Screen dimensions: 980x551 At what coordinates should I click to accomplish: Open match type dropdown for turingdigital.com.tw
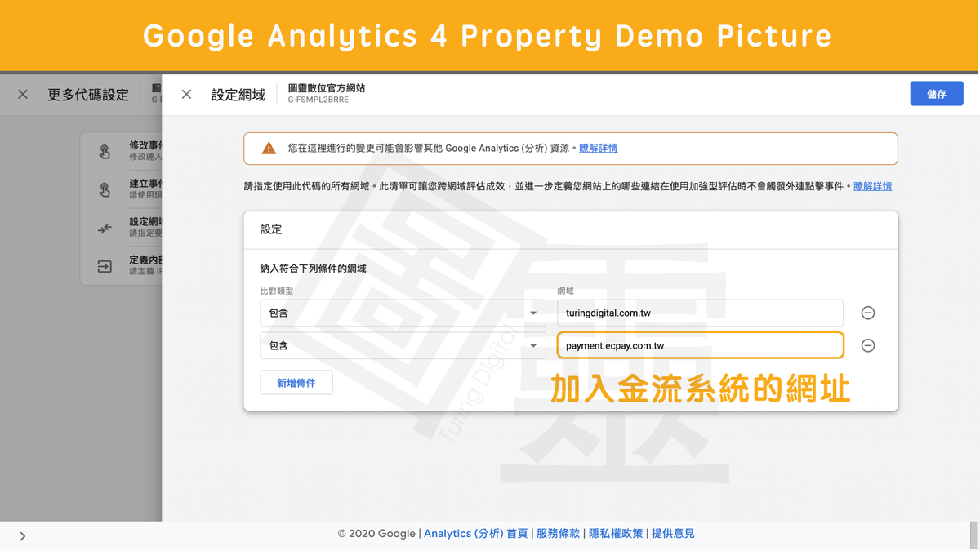point(403,313)
